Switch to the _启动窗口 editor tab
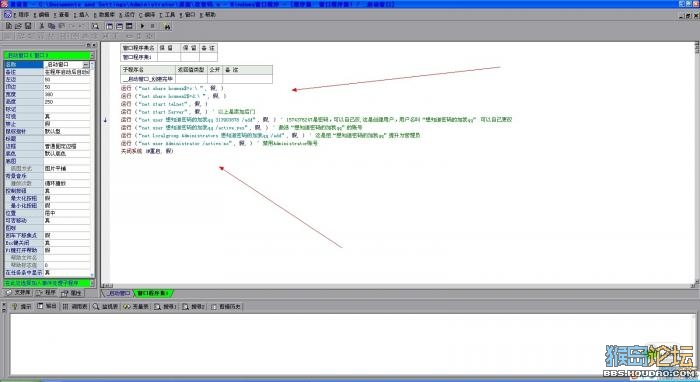Viewport: 700px width, 382px height. 119,293
